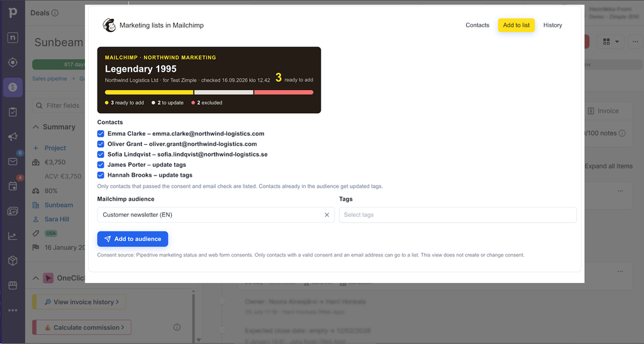
Task: Open the Activities calendar icon in sidebar
Action: [13, 186]
